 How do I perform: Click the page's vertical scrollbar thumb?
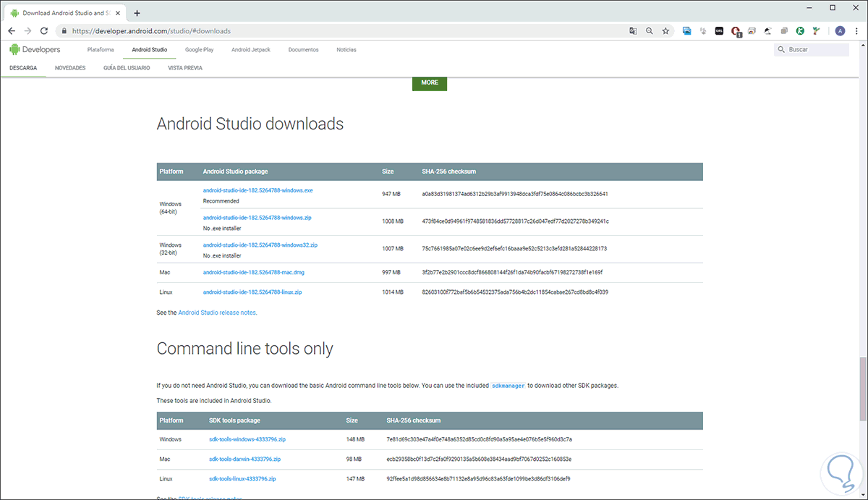862,389
